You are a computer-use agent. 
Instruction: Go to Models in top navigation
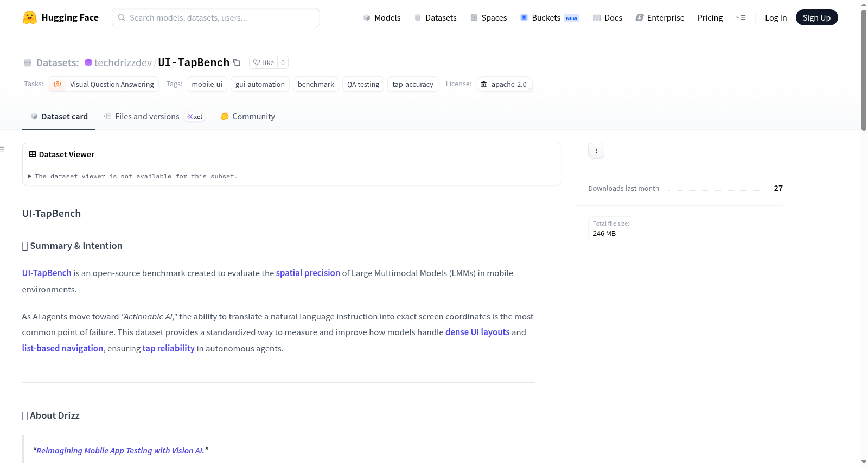tap(382, 17)
